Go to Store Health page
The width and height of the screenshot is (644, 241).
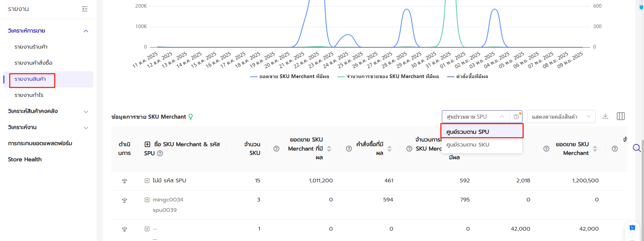pos(25,160)
